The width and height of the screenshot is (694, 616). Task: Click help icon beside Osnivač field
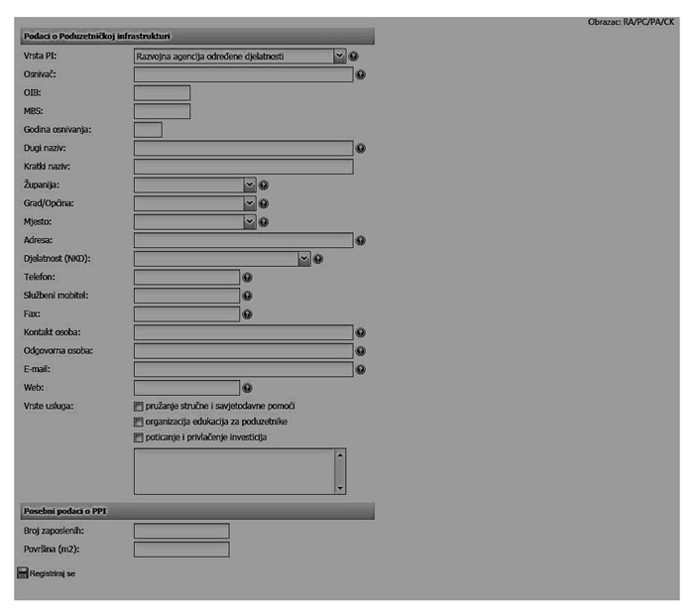(361, 74)
